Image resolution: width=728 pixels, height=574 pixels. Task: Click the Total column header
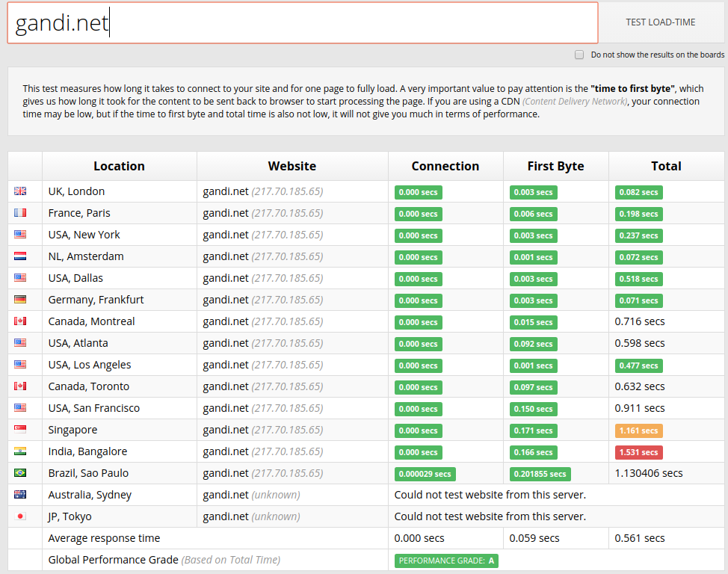(x=666, y=166)
